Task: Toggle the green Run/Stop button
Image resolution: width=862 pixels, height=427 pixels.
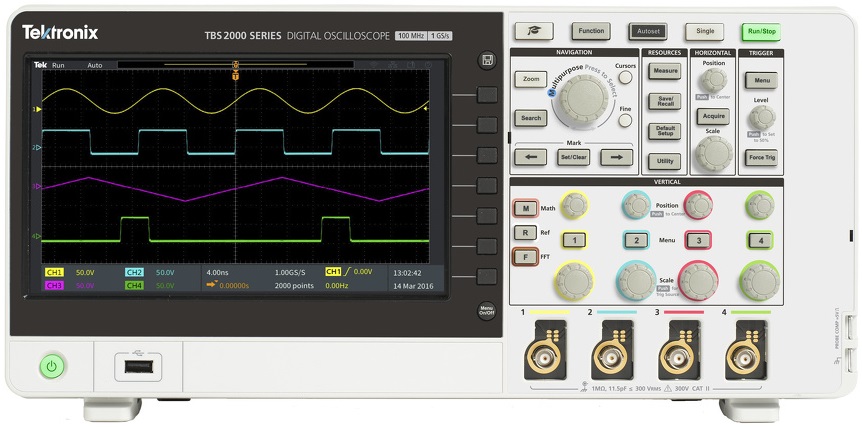Action: 761,31
